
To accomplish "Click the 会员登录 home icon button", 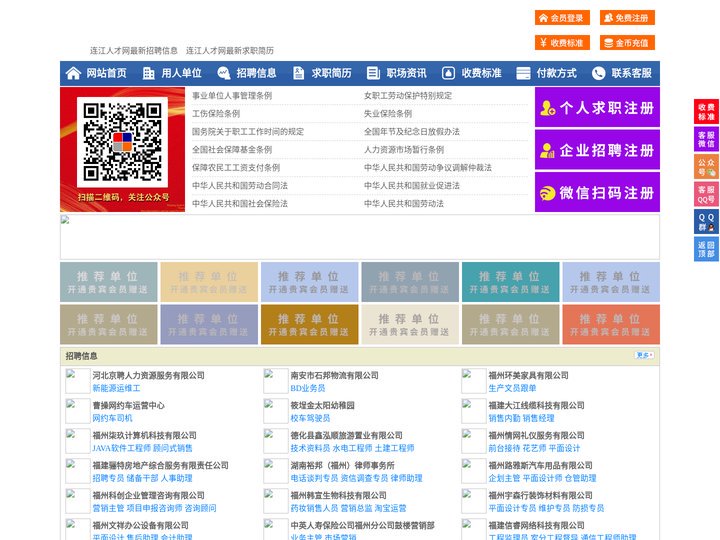I will tap(562, 18).
